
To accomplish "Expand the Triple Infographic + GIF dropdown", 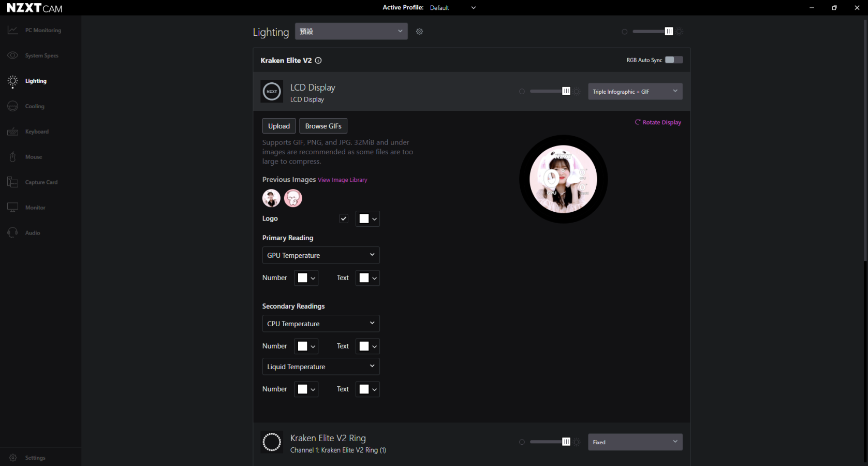I will (635, 92).
